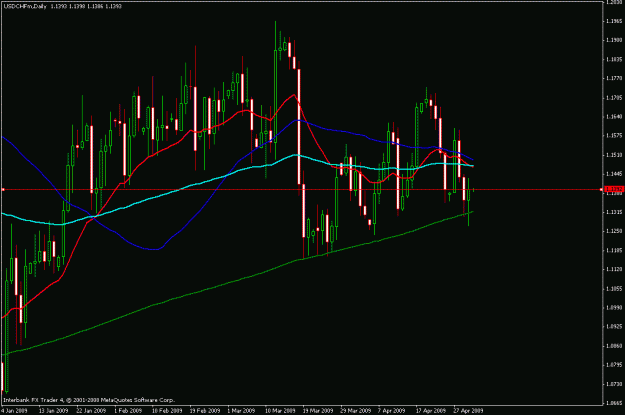Click the 1.0860 price scale value
The image size is (625, 415).
point(614,346)
